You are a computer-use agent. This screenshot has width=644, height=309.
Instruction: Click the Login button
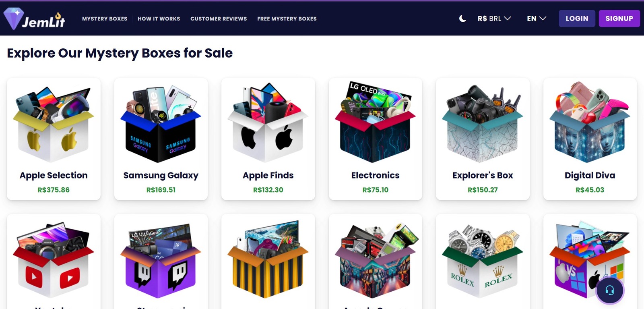[577, 19]
